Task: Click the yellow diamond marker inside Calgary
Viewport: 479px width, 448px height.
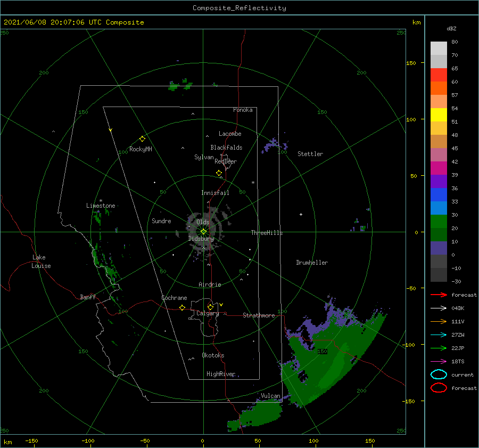Action: click(210, 307)
